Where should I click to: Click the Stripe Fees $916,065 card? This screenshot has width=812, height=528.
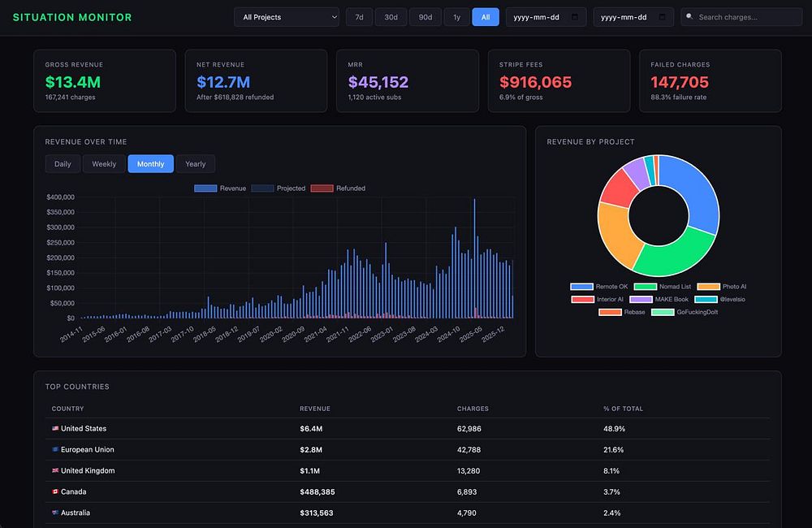559,81
